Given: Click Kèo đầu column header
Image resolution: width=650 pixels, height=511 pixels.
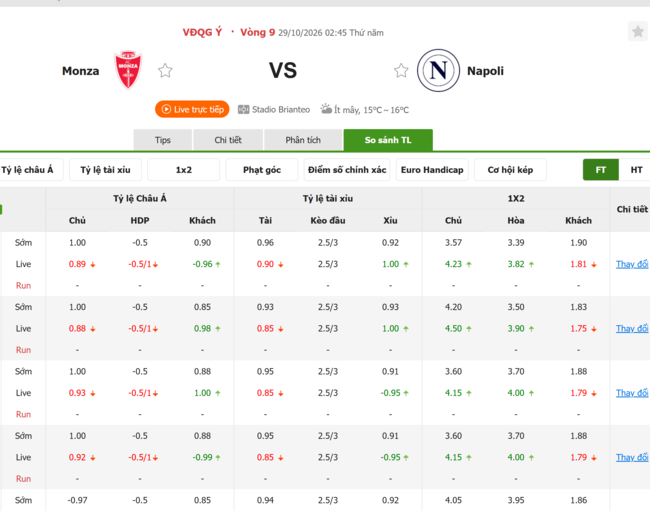Looking at the screenshot, I should point(328,220).
